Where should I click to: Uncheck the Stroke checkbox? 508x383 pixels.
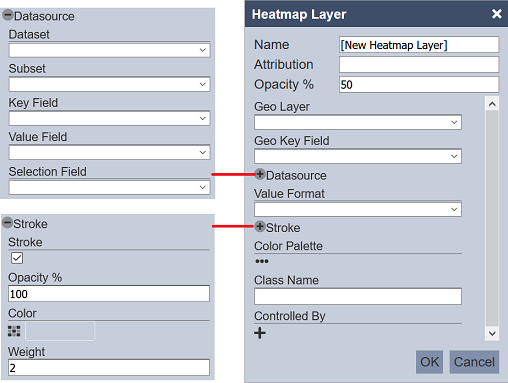click(x=17, y=258)
